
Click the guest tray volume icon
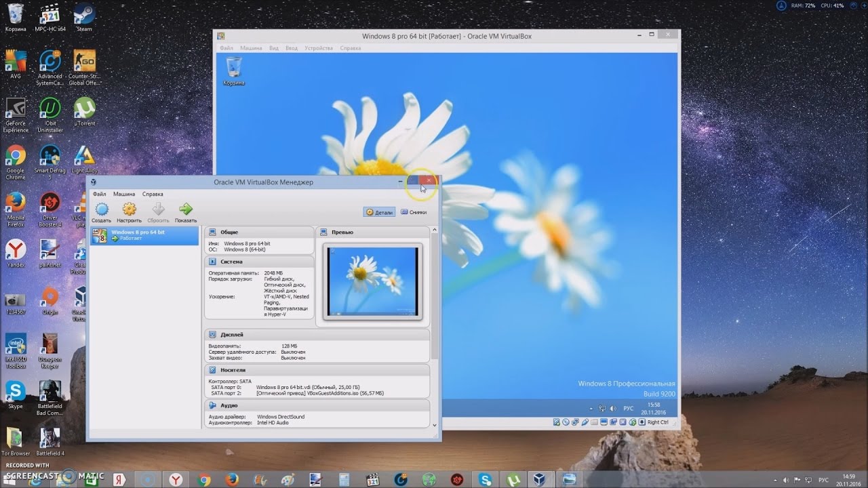(612, 409)
